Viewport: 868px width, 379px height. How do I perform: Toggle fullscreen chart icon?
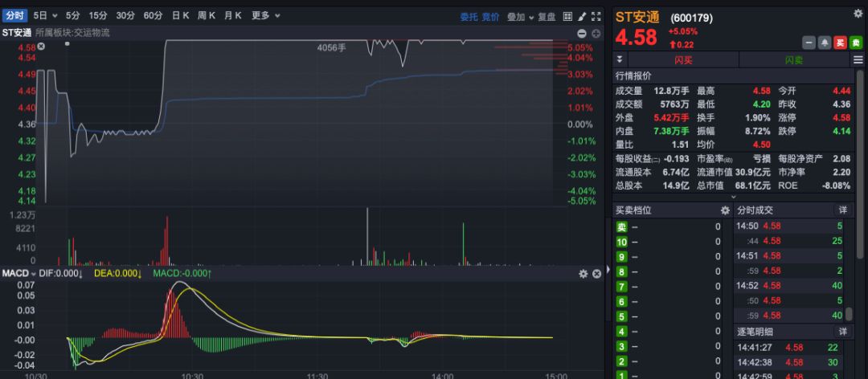point(596,17)
